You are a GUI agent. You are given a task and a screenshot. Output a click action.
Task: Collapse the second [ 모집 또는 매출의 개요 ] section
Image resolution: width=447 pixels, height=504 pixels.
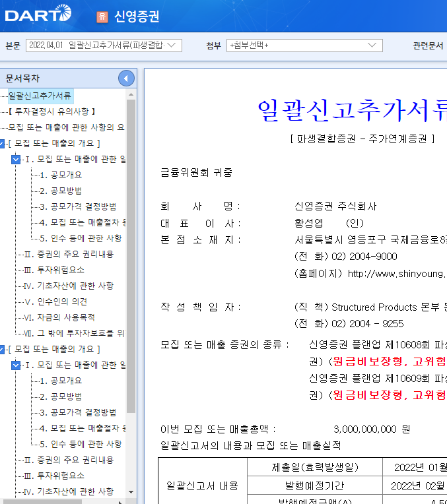[x=2, y=349]
